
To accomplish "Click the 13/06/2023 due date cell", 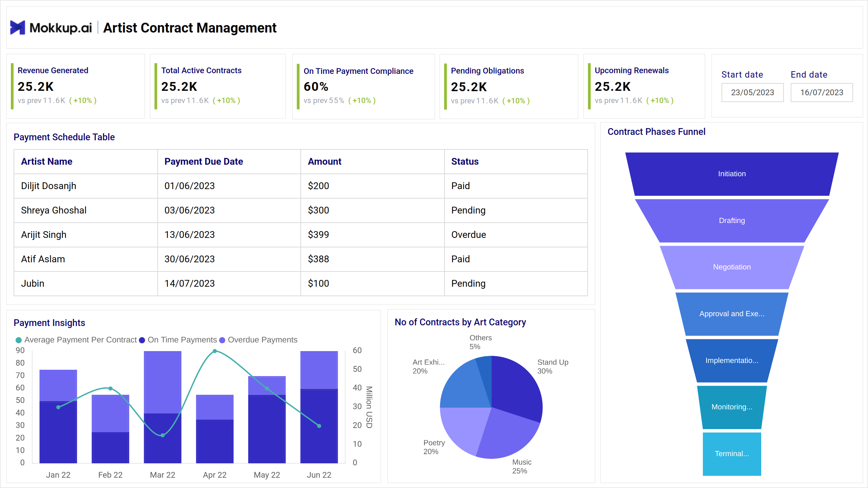I will [x=229, y=235].
